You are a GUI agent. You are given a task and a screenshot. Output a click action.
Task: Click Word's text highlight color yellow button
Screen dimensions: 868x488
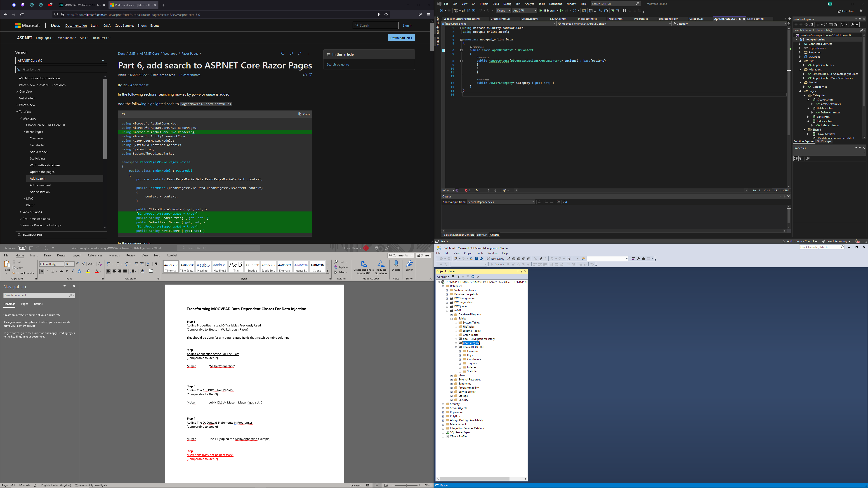click(x=88, y=271)
